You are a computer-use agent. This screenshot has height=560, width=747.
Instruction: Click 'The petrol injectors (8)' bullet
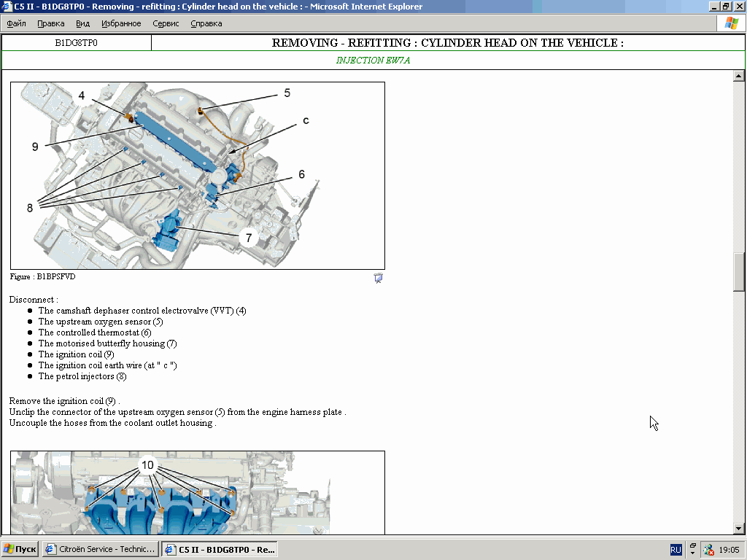[x=82, y=376]
